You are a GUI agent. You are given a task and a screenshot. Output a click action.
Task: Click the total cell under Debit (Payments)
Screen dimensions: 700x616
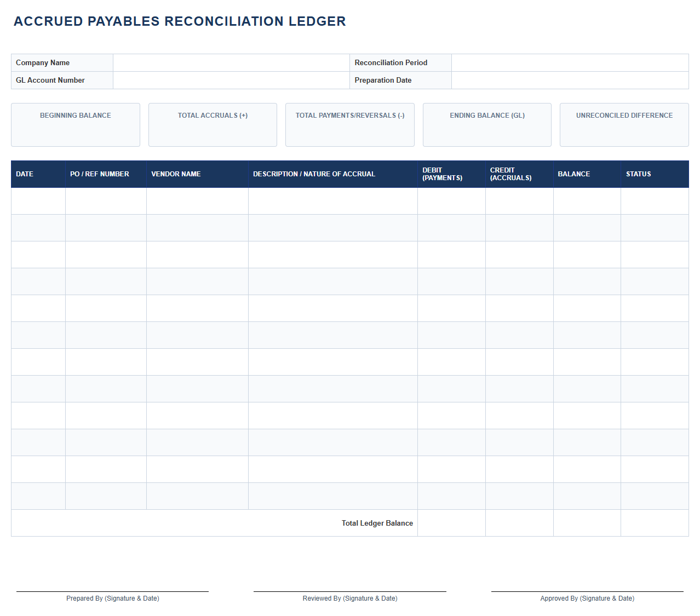[x=451, y=523]
